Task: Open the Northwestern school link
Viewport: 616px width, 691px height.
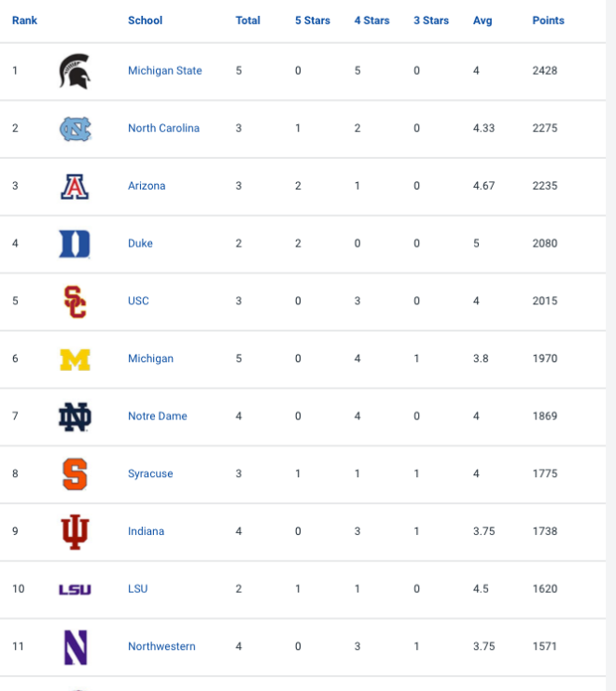Action: point(161,646)
